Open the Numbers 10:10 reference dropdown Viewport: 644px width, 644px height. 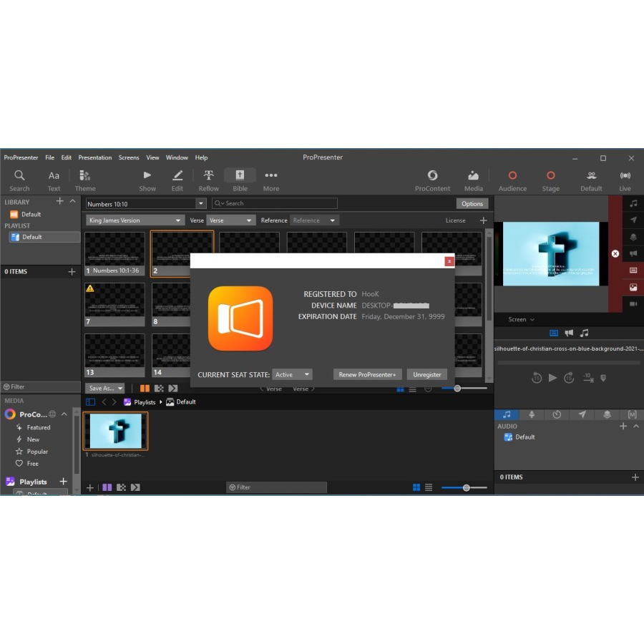201,204
